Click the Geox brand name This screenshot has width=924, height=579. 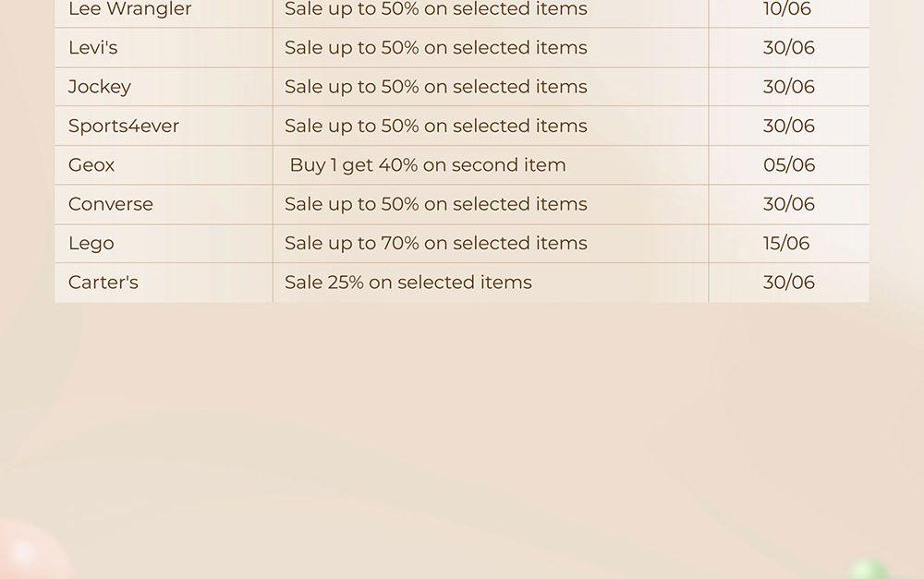(x=91, y=165)
